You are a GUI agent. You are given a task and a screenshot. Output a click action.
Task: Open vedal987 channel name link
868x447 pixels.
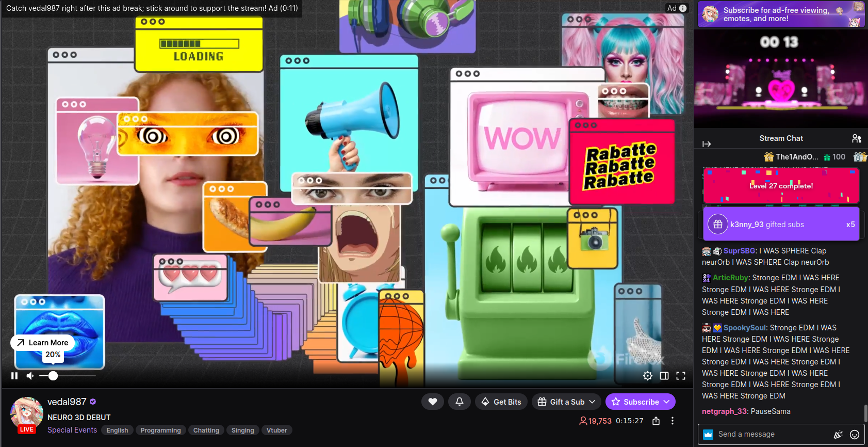(67, 402)
